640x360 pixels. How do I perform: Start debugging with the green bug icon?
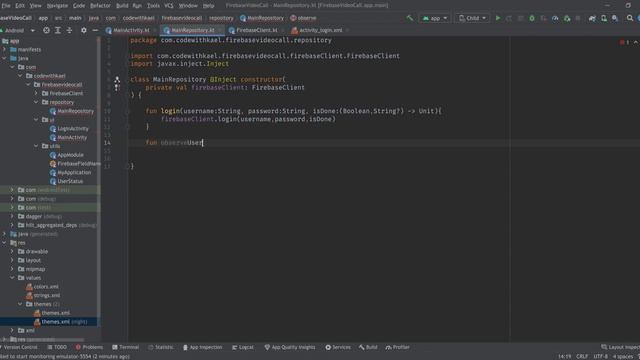coord(532,18)
